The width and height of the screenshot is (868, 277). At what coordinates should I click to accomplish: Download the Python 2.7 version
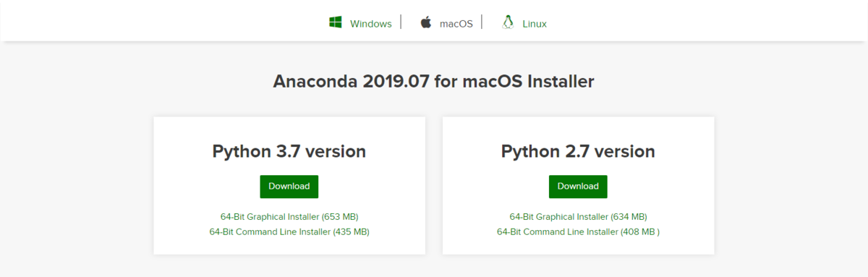click(578, 186)
